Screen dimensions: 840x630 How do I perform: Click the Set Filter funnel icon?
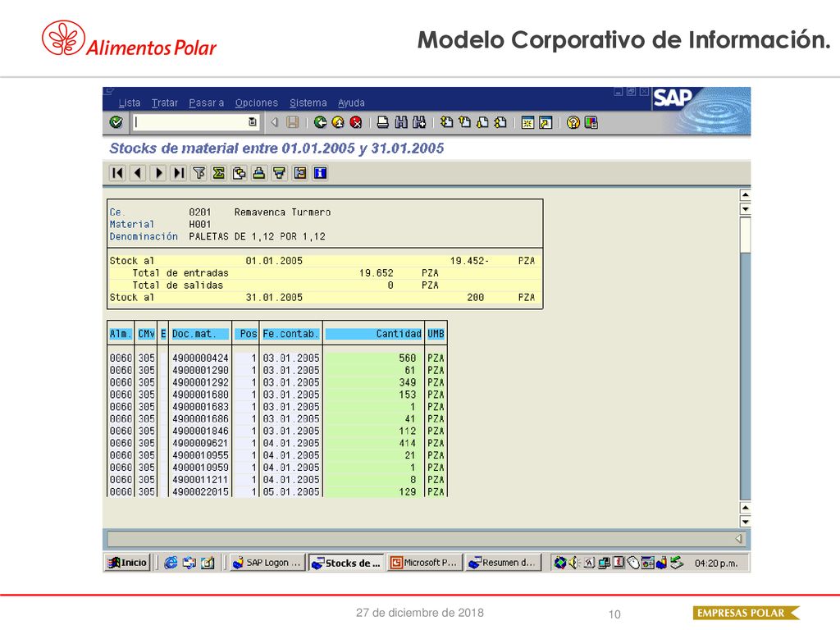pyautogui.click(x=199, y=173)
